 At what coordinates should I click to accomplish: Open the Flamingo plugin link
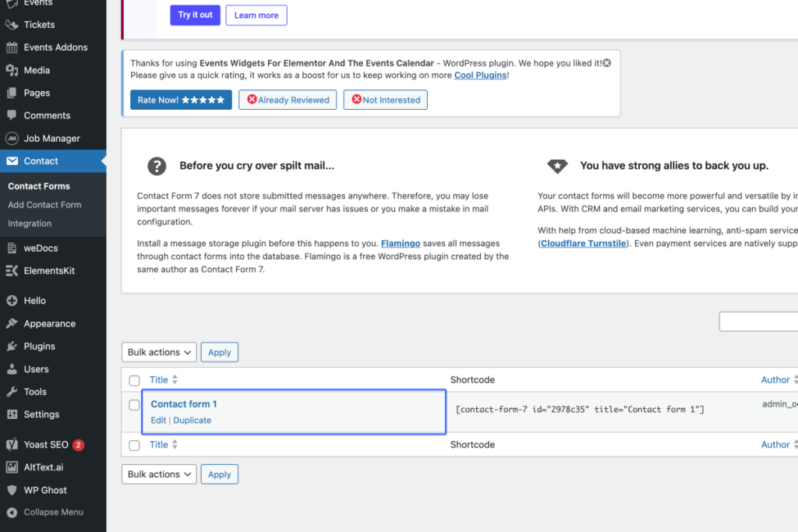401,244
